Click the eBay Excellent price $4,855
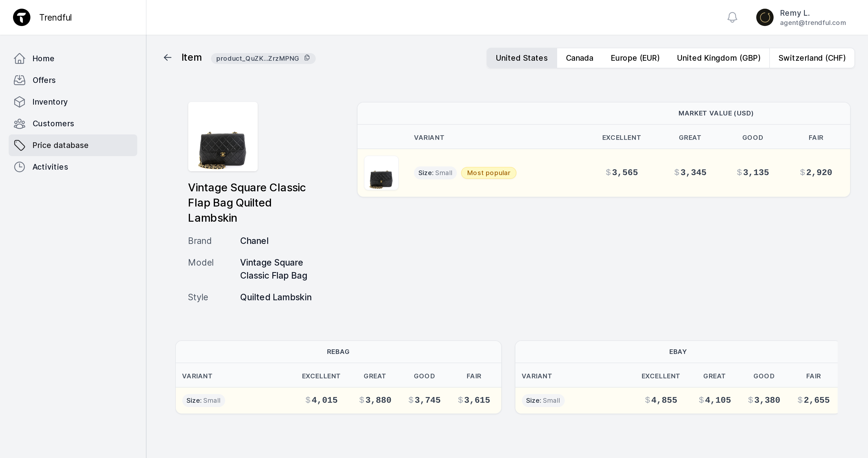The width and height of the screenshot is (868, 458). point(661,400)
